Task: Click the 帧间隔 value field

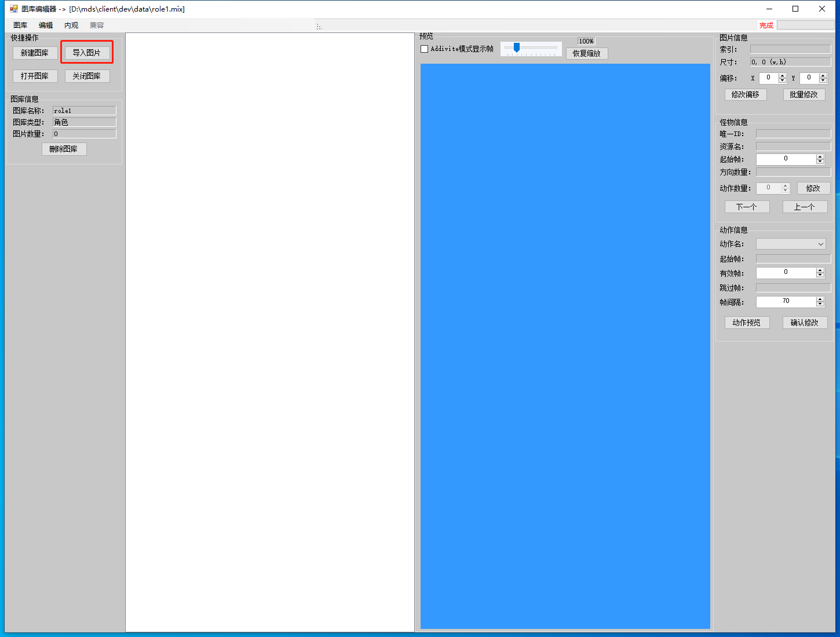Action: click(x=786, y=301)
